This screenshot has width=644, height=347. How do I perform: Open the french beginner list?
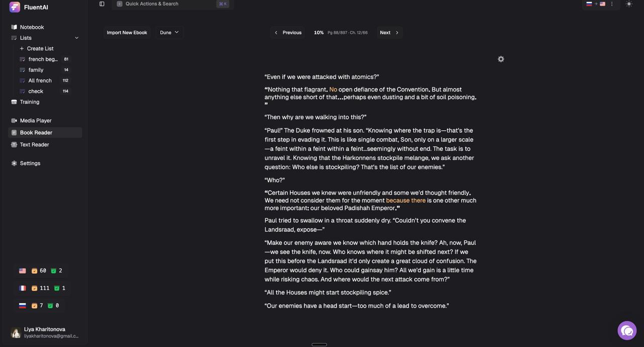44,59
